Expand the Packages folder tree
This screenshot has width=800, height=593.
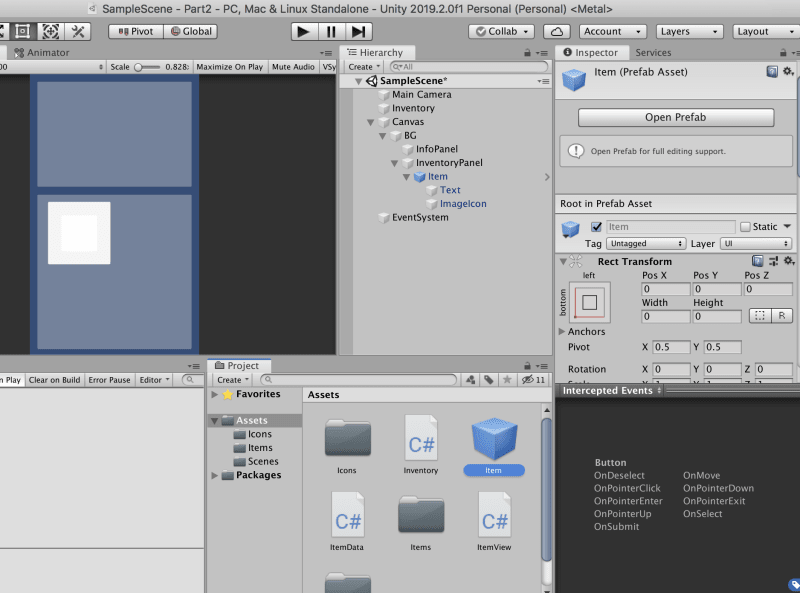point(215,475)
